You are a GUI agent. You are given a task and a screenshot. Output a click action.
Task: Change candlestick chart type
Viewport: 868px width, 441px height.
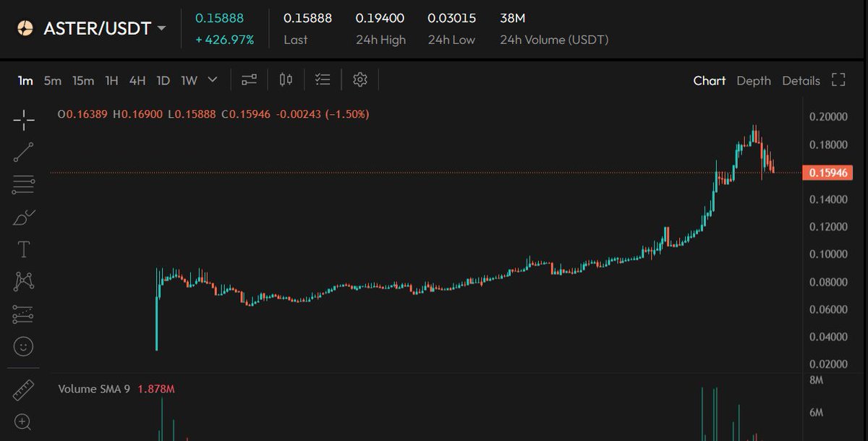(286, 80)
